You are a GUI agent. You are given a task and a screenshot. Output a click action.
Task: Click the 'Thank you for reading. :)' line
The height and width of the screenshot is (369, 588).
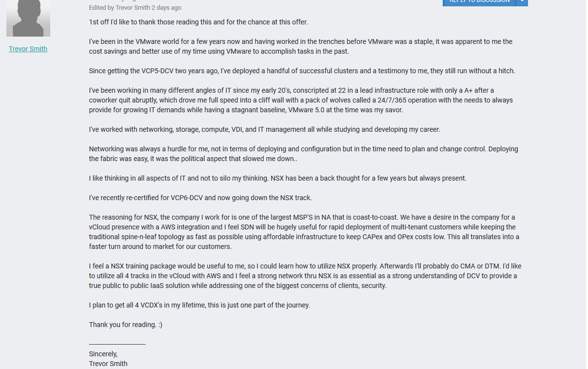click(126, 325)
